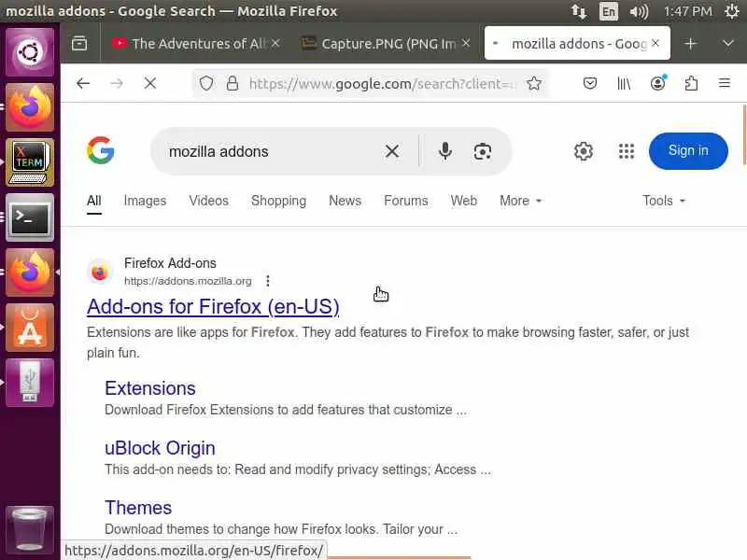747x560 pixels.
Task: Open keyboard language En indicator
Action: click(609, 11)
